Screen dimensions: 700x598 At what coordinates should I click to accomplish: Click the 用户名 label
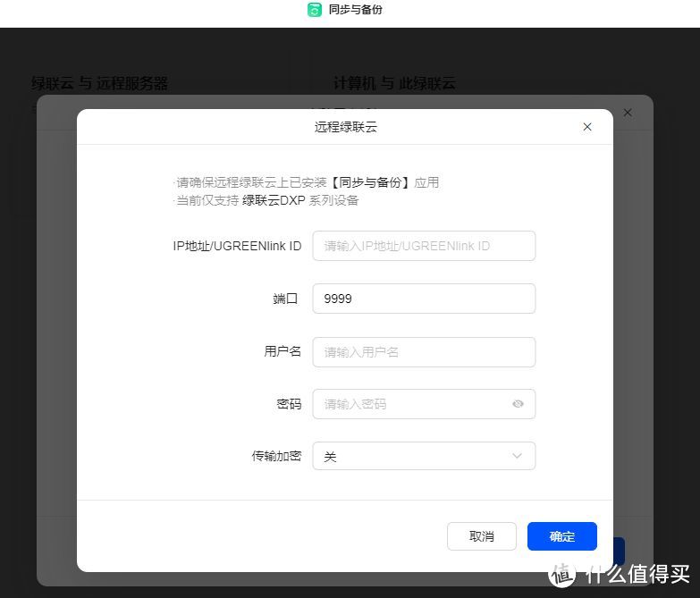pyautogui.click(x=283, y=351)
